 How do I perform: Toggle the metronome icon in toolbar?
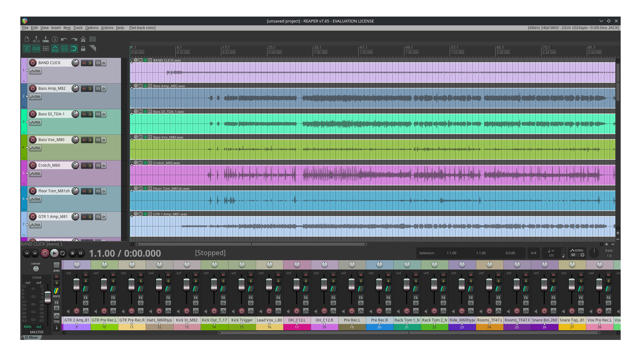(83, 39)
